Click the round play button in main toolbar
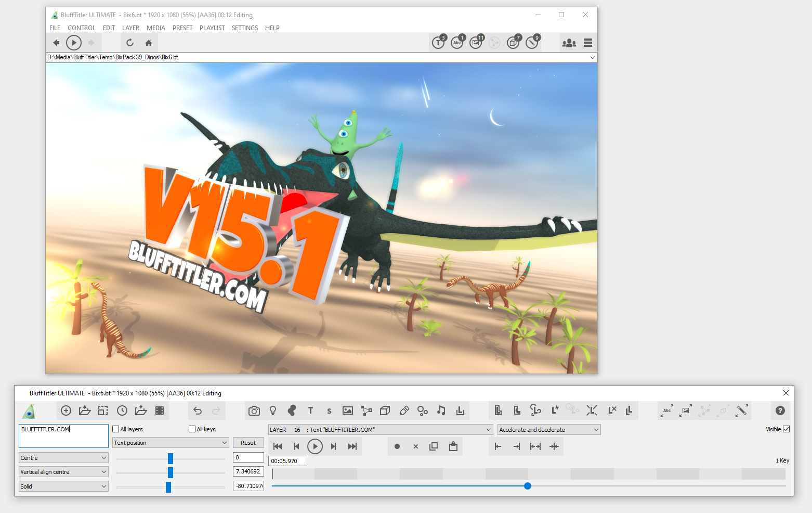The height and width of the screenshot is (513, 812). 74,43
